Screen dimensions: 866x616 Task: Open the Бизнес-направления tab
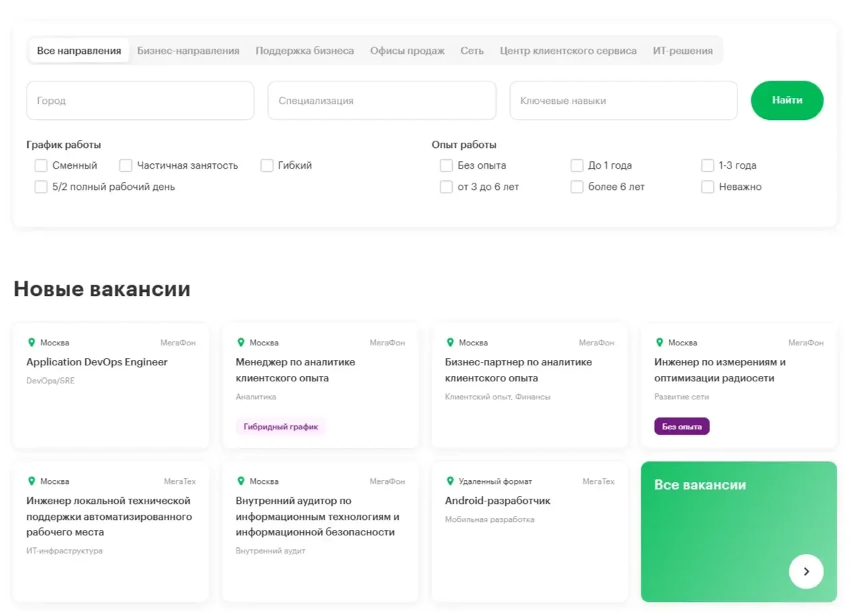click(x=188, y=51)
